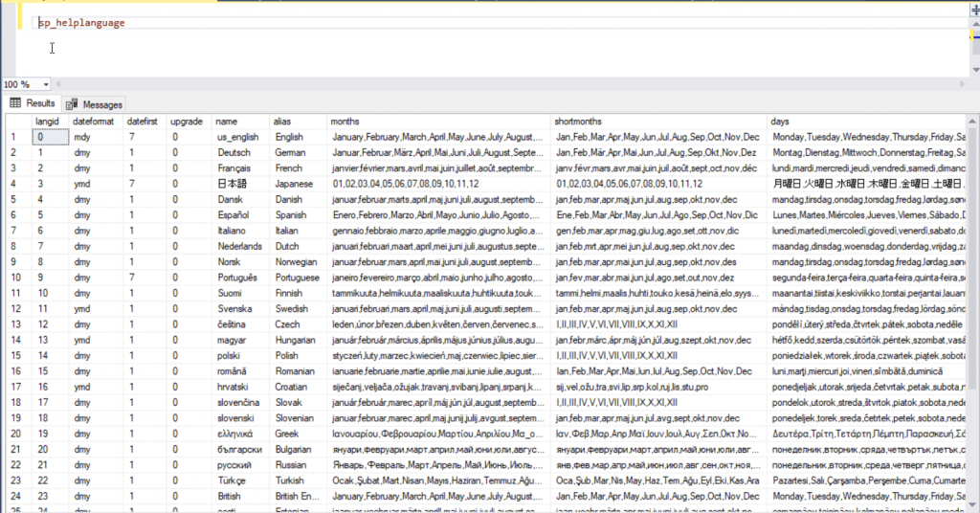980x513 pixels.
Task: Select the Russian alias cell
Action: pyautogui.click(x=299, y=465)
